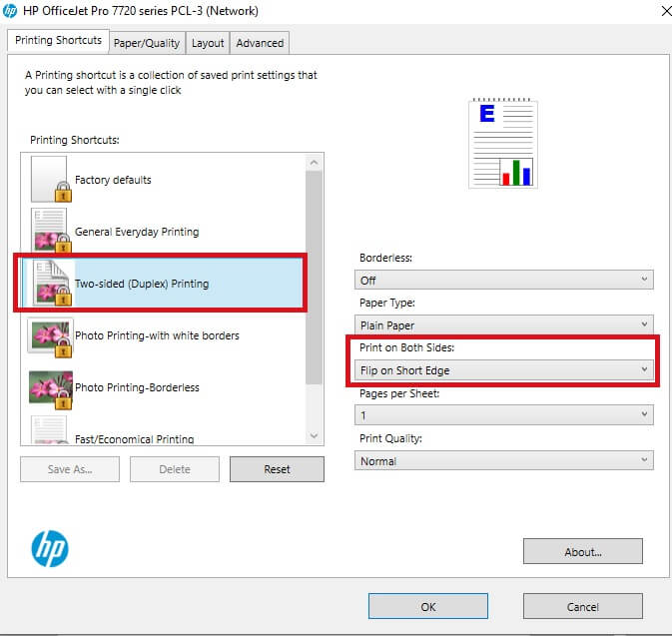Switch to the Advanced tab
The image size is (672, 636).
(260, 43)
